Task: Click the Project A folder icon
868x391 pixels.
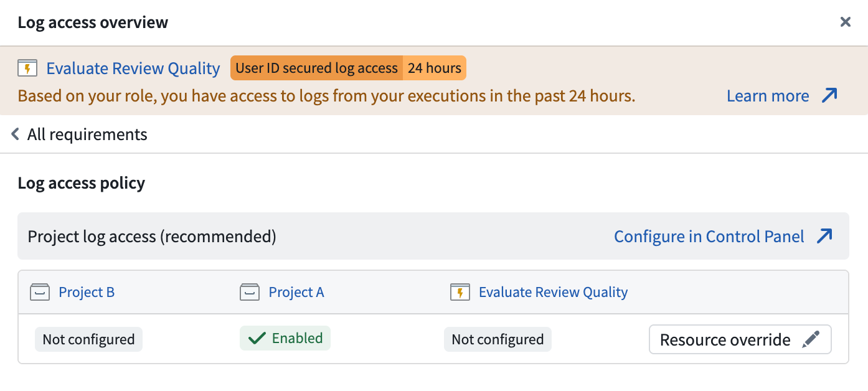Action: pos(250,292)
